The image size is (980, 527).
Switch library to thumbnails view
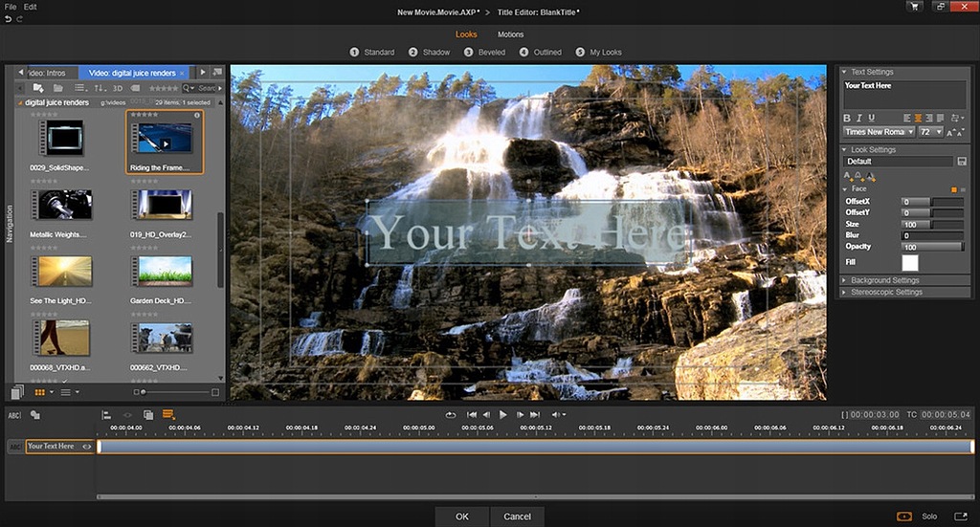40,392
